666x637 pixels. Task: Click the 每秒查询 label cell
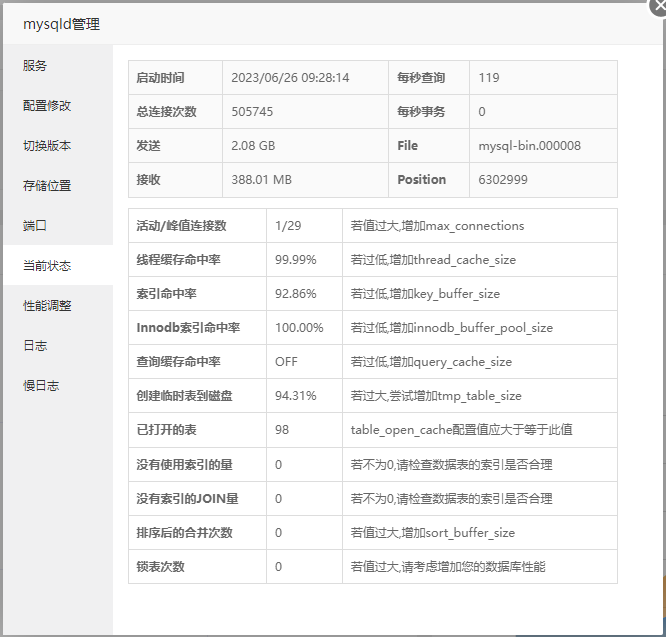point(429,78)
